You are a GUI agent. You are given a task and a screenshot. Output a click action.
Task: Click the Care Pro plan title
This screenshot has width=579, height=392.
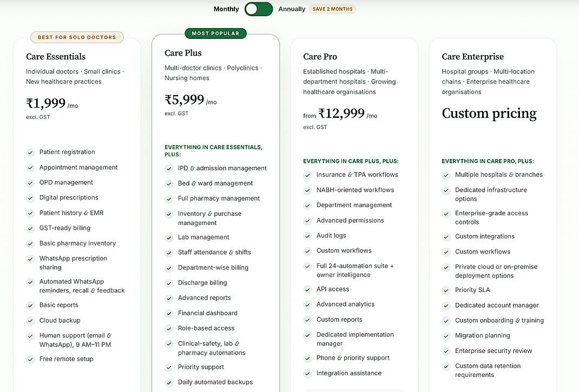[x=320, y=56]
